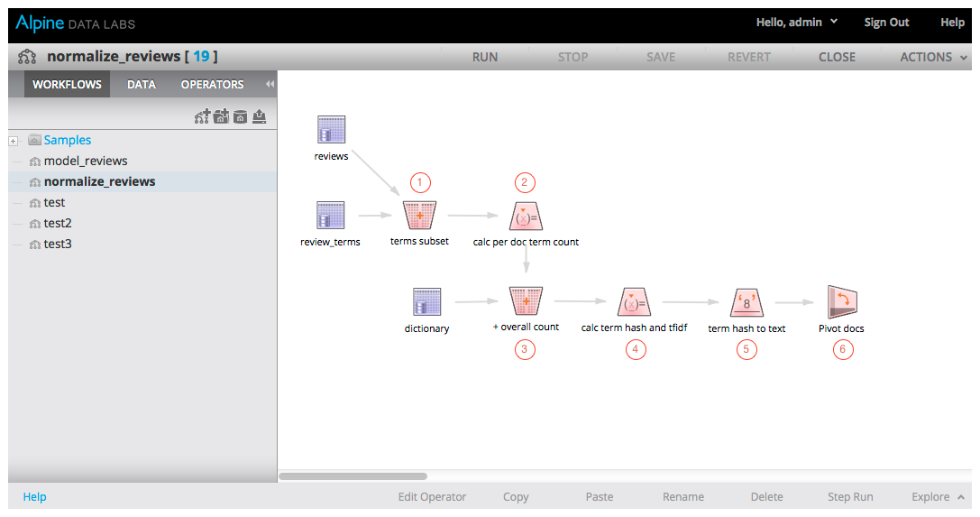Screen dimensions: 980x517
Task: Select the dictionary dataset node
Action: [426, 302]
